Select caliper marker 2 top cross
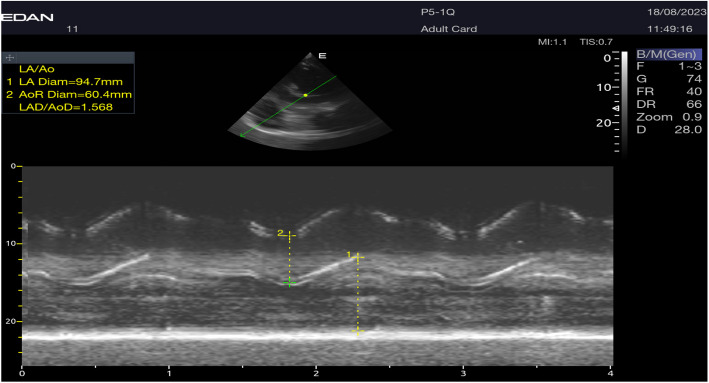 pos(289,235)
